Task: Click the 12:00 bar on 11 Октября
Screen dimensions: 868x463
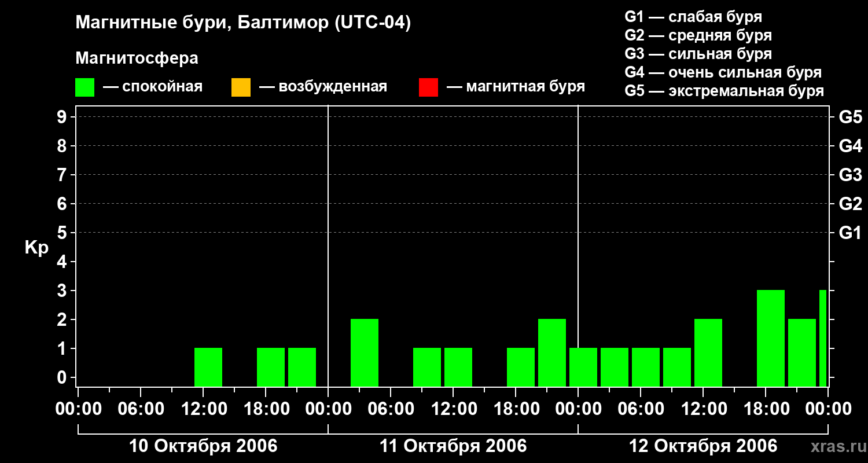Action: tap(458, 367)
